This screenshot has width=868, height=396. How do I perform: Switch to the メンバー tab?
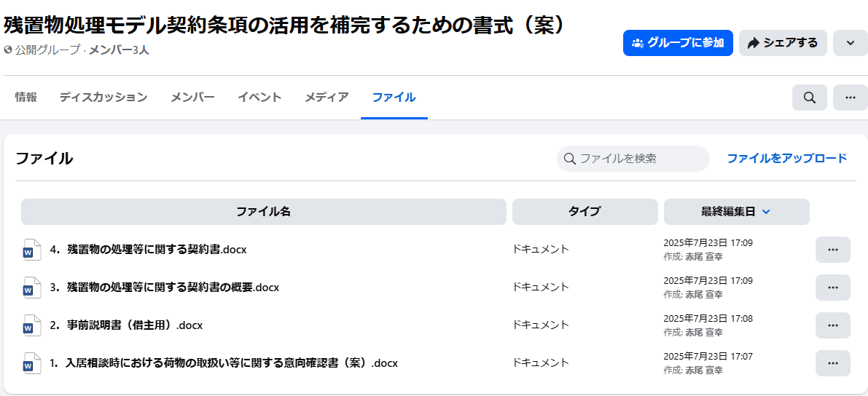tap(192, 98)
